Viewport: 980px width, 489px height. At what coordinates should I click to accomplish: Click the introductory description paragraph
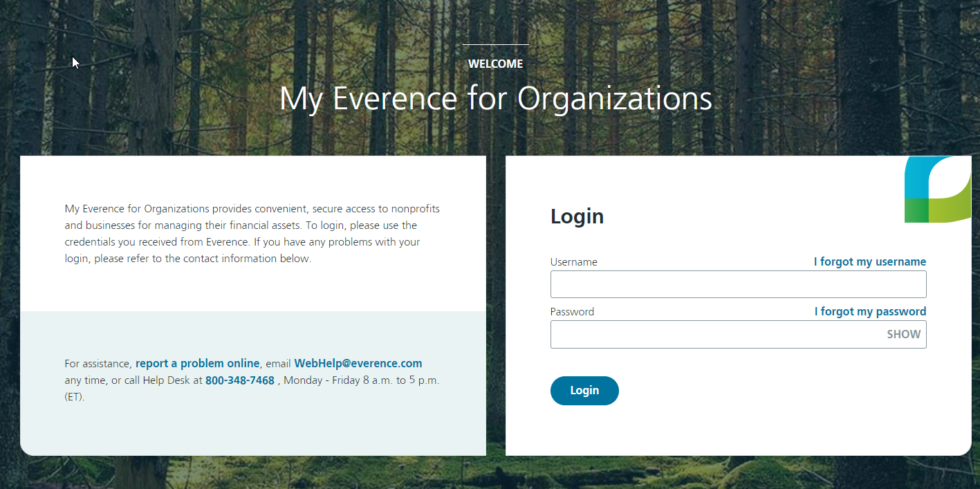tap(252, 234)
